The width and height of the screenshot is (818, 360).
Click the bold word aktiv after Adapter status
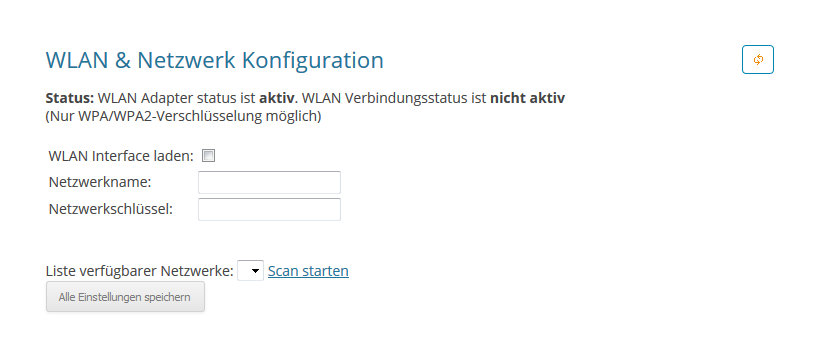[x=276, y=98]
